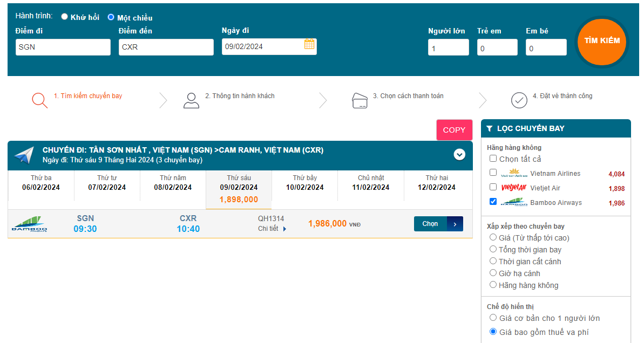
Task: Click the 'Điểm đến' field containing CXR
Action: click(x=166, y=47)
